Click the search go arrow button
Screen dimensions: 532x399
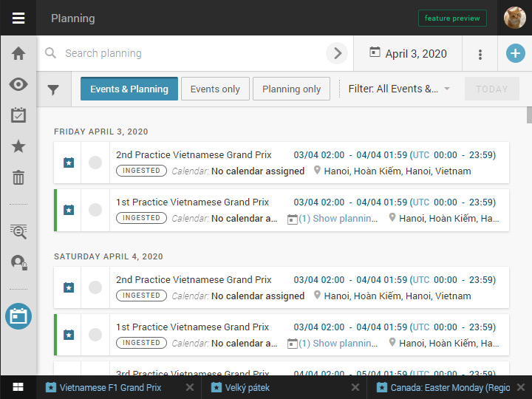[x=337, y=53]
